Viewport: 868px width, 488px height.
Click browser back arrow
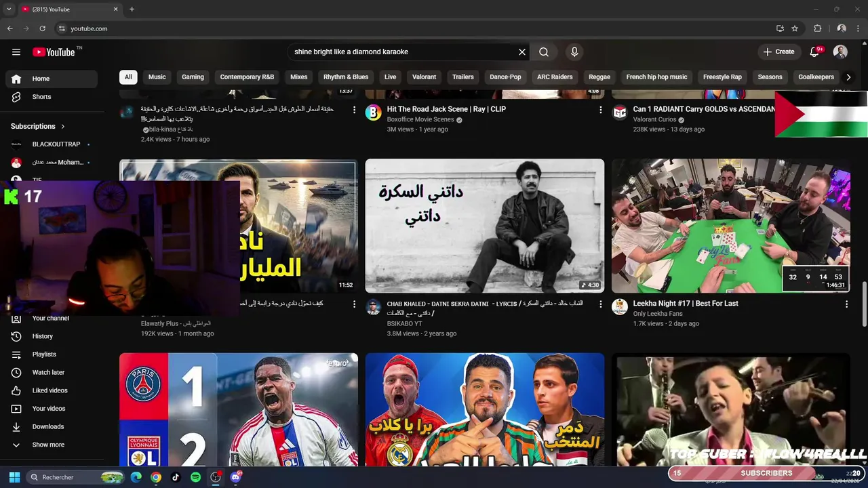(x=9, y=28)
